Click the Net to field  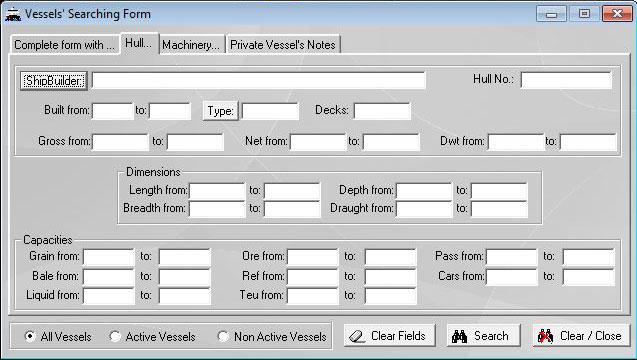coord(391,142)
